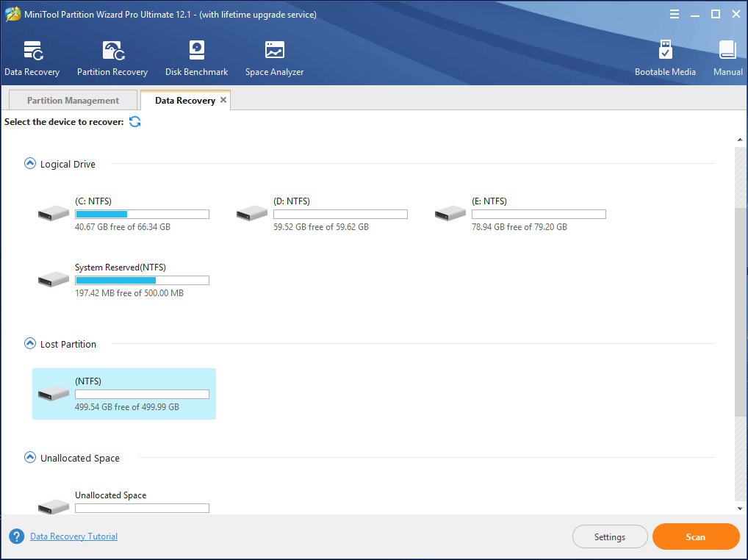Close the Data Recovery tab
Screen dimensions: 748x560
click(223, 100)
